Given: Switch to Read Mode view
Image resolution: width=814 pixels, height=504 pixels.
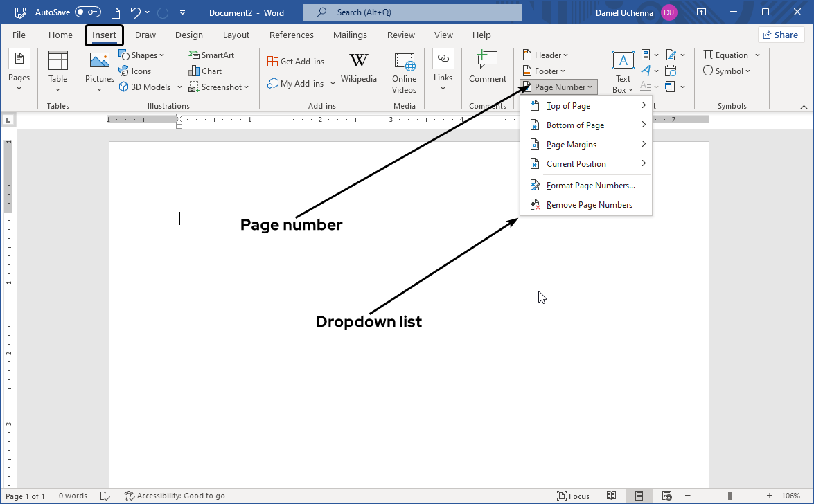Looking at the screenshot, I should pyautogui.click(x=612, y=496).
